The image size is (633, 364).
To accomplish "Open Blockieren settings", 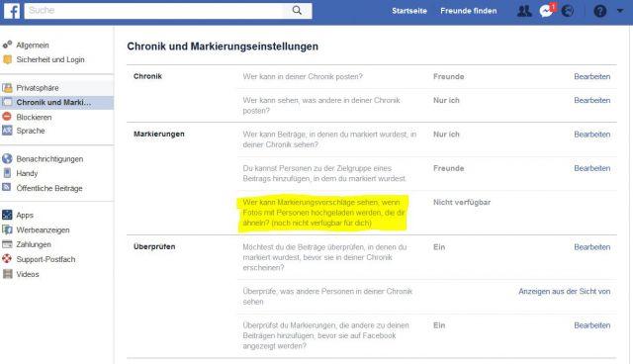I will coord(34,117).
